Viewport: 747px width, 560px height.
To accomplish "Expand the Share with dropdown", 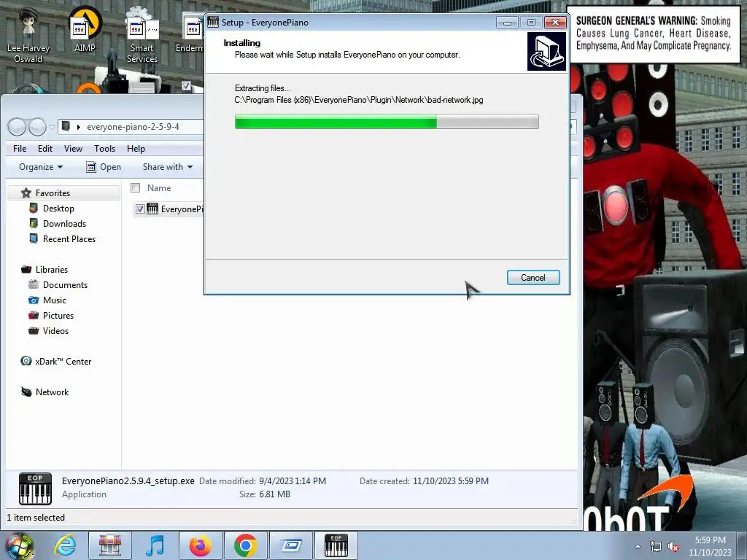I will [168, 167].
